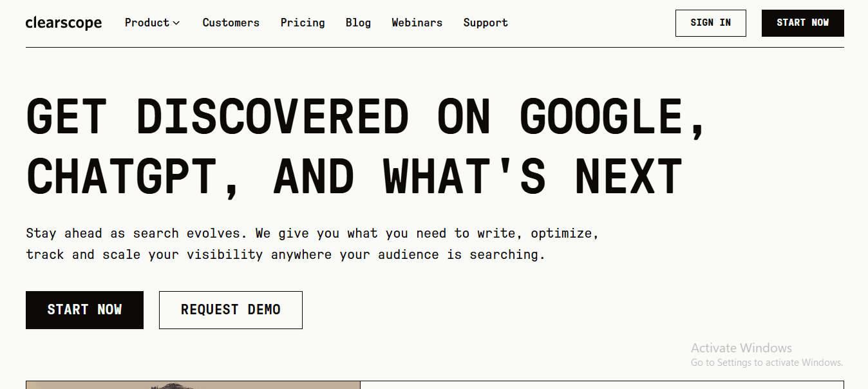
Task: Click the "CHATGPT, AND WHAT'S NEXT" headline line
Action: pos(354,176)
